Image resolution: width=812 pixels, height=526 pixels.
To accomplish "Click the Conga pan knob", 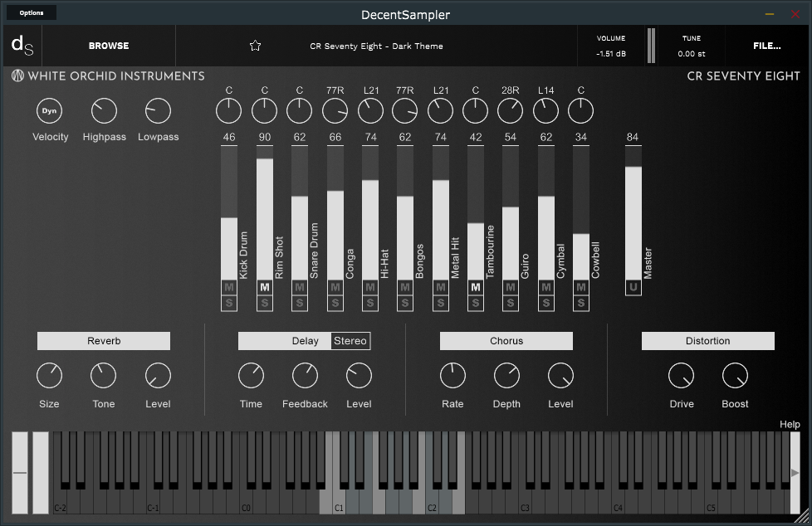I will pyautogui.click(x=335, y=111).
